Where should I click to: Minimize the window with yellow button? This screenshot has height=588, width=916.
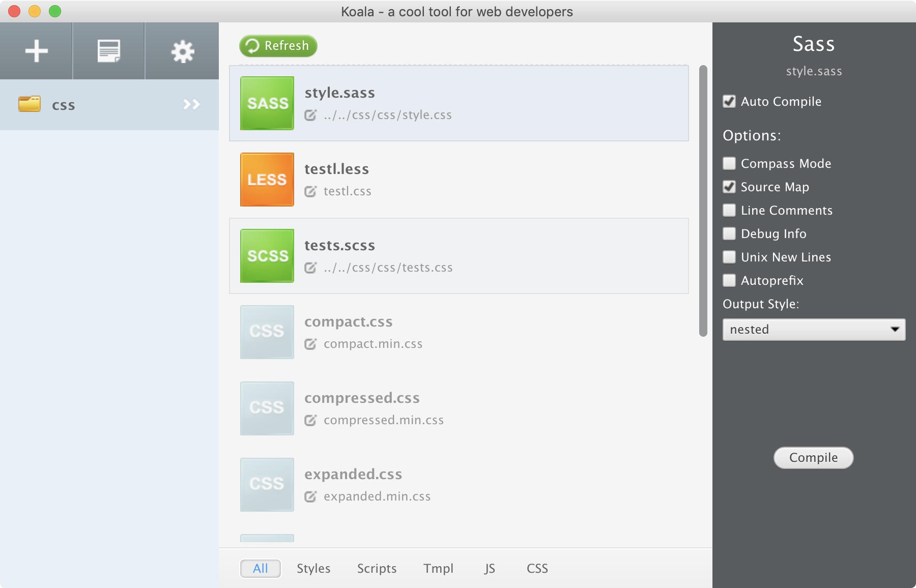pyautogui.click(x=35, y=11)
